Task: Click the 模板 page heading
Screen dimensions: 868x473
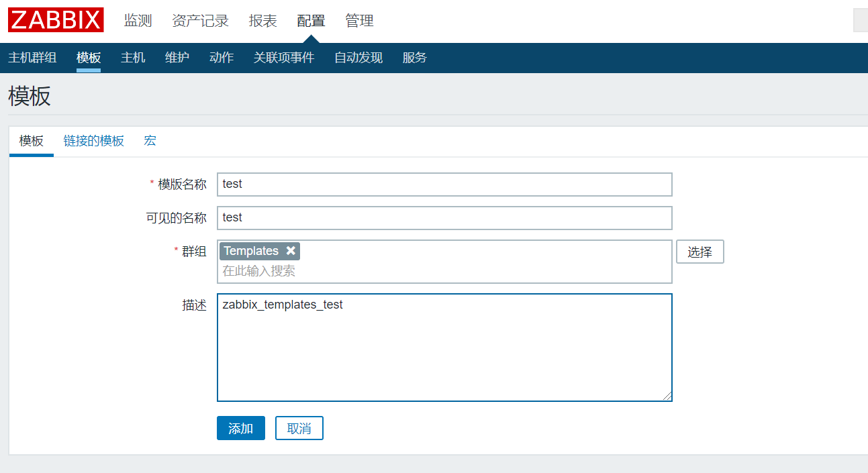Action: click(x=30, y=96)
